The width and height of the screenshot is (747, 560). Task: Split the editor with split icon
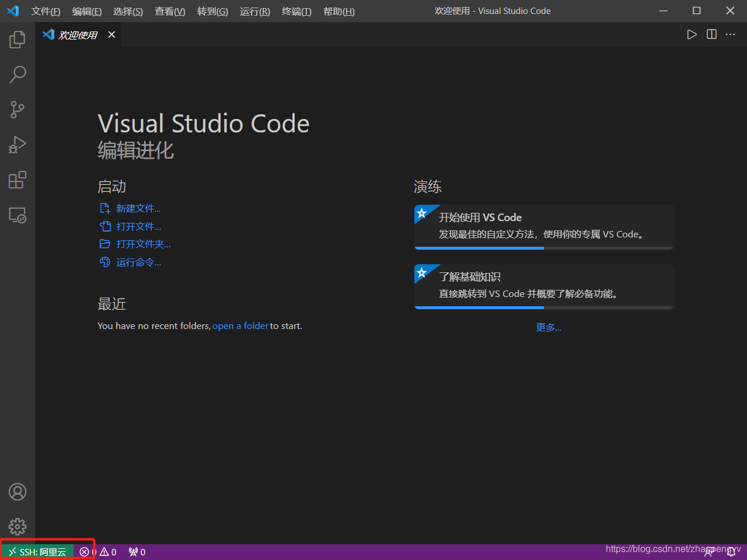[x=711, y=34]
